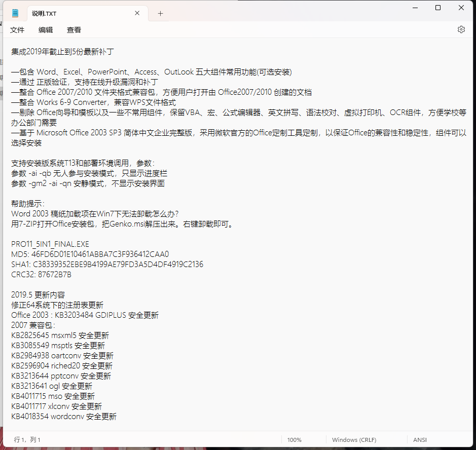Place cursor on the PRO11_5IN1_FINAL.EXE line
476x450 pixels.
(x=50, y=244)
